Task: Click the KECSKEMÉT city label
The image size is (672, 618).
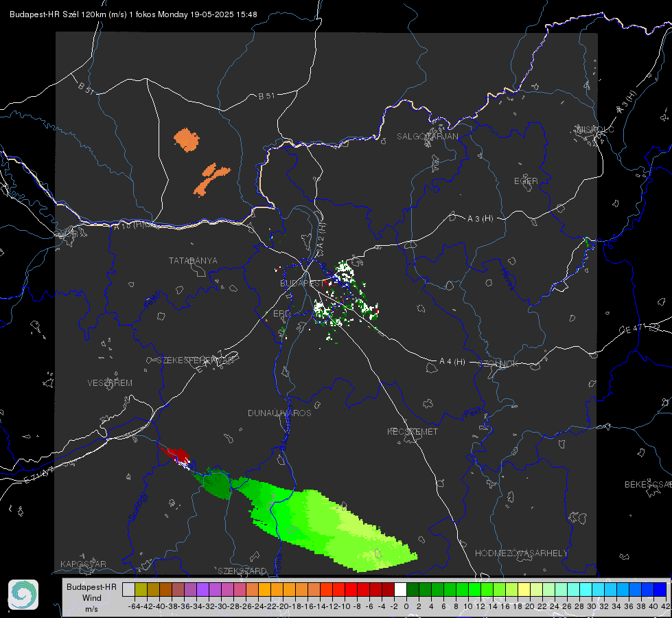Action: point(413,431)
